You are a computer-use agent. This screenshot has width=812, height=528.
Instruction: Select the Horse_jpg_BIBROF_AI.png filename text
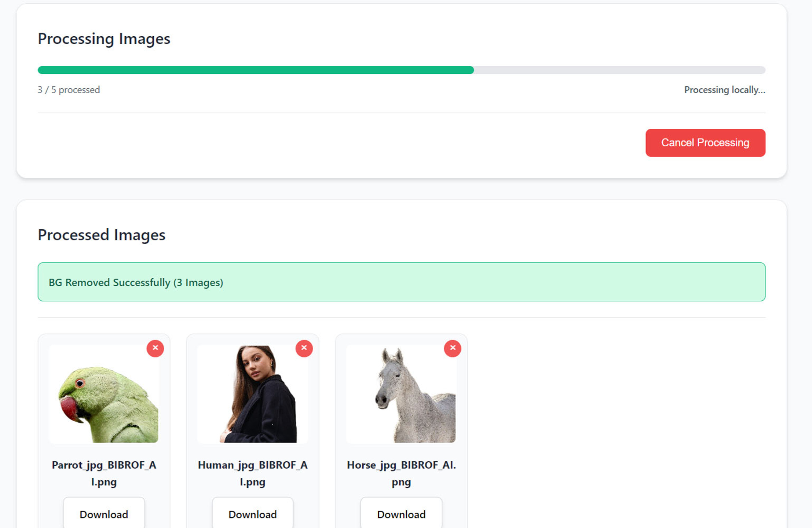(401, 473)
